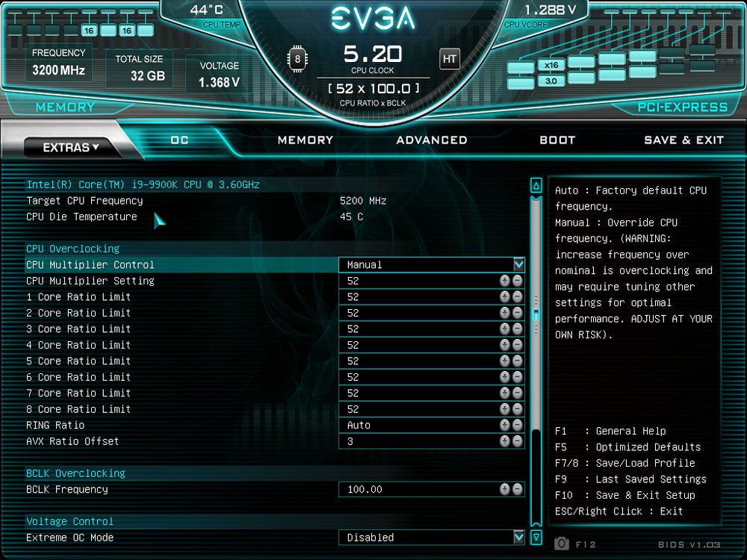Switch to the MEMORY tab
Screen dimensions: 747x560
coord(305,140)
